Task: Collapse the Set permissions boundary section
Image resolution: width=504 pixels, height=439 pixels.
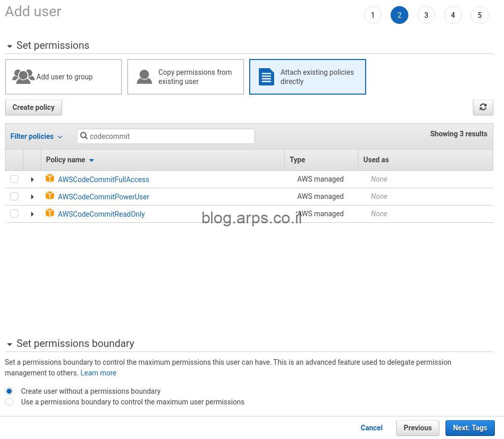Action: pos(10,344)
